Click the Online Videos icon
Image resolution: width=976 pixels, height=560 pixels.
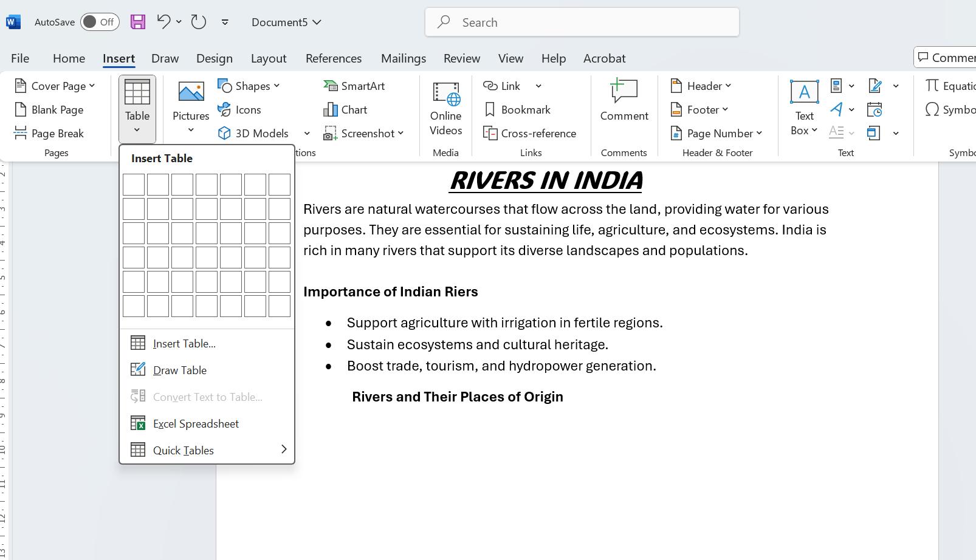point(445,109)
